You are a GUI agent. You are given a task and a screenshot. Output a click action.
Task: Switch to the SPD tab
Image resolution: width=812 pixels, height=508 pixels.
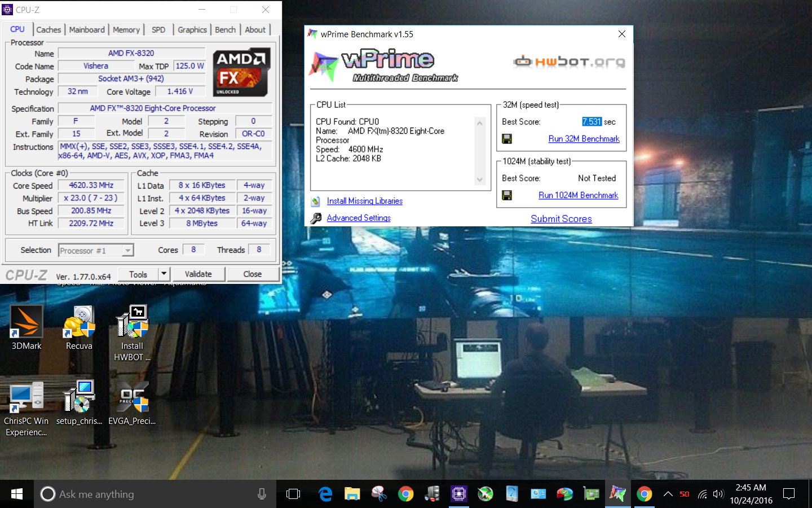pos(158,30)
